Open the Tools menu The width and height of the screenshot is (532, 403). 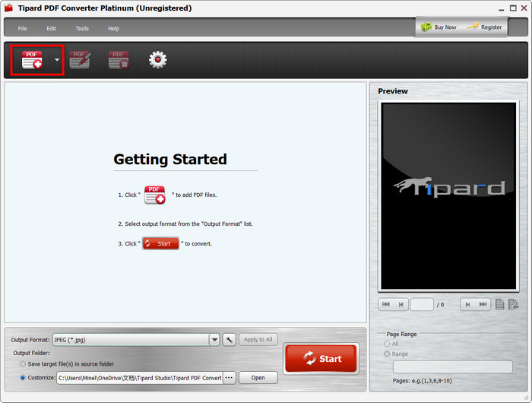tap(82, 29)
